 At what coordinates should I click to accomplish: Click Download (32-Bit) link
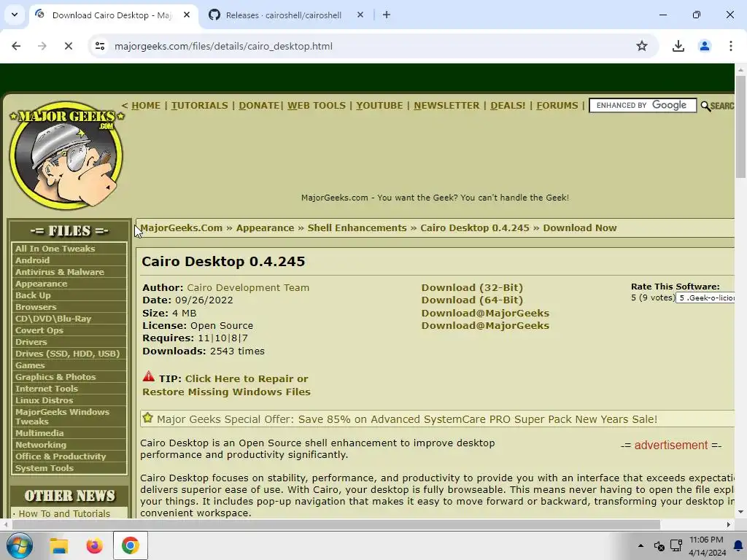pyautogui.click(x=472, y=287)
